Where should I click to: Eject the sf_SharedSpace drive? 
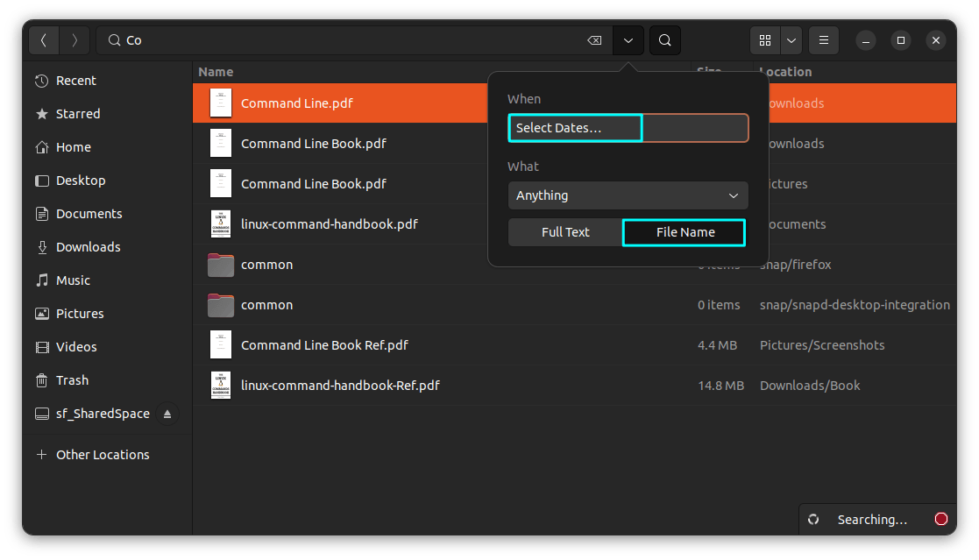coord(167,414)
